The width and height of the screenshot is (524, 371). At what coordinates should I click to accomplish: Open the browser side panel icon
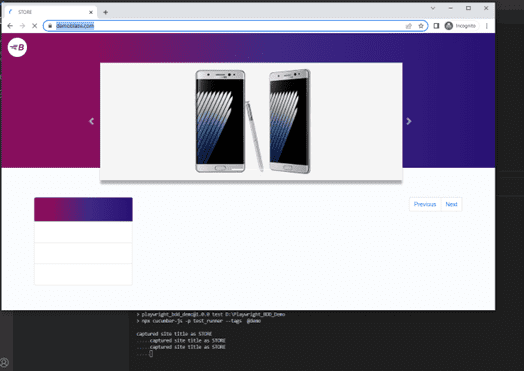pyautogui.click(x=436, y=26)
